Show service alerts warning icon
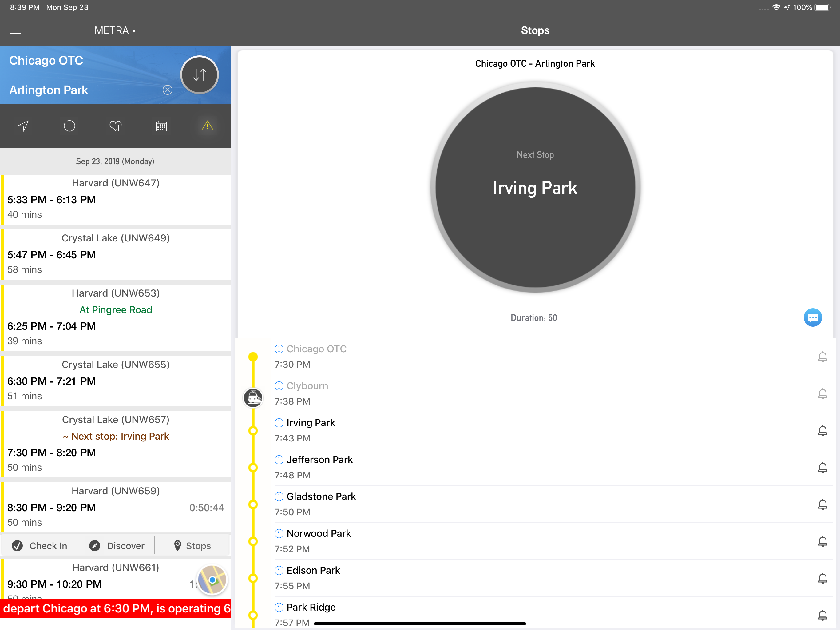 (x=207, y=126)
